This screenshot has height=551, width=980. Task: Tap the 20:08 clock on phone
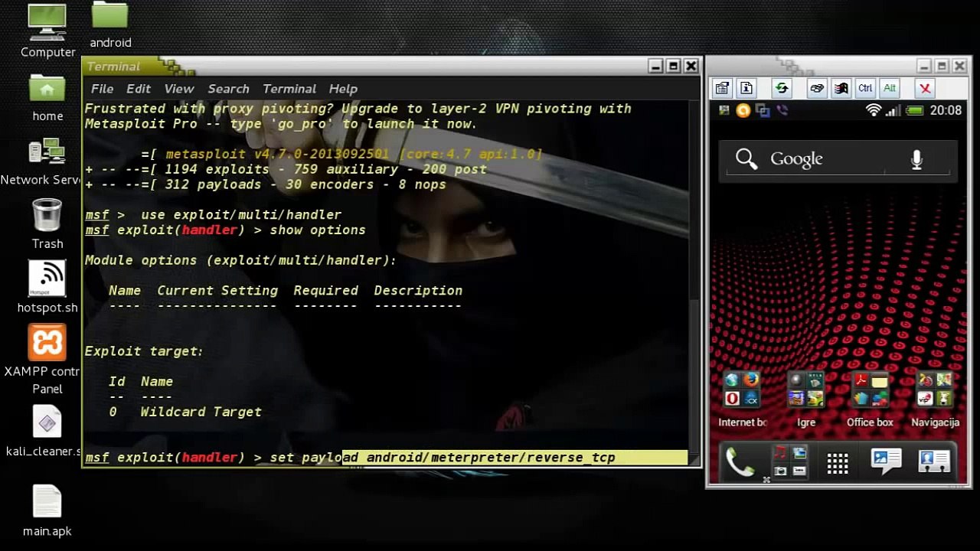946,110
